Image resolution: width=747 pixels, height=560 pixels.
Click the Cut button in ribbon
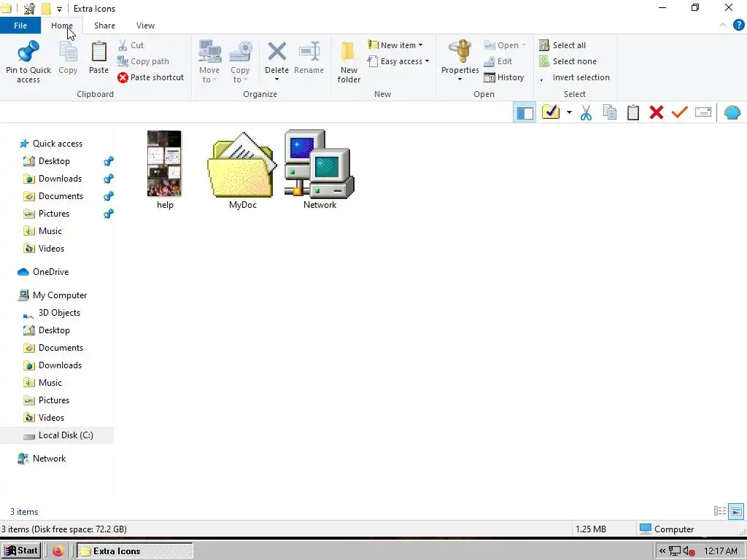pyautogui.click(x=131, y=45)
